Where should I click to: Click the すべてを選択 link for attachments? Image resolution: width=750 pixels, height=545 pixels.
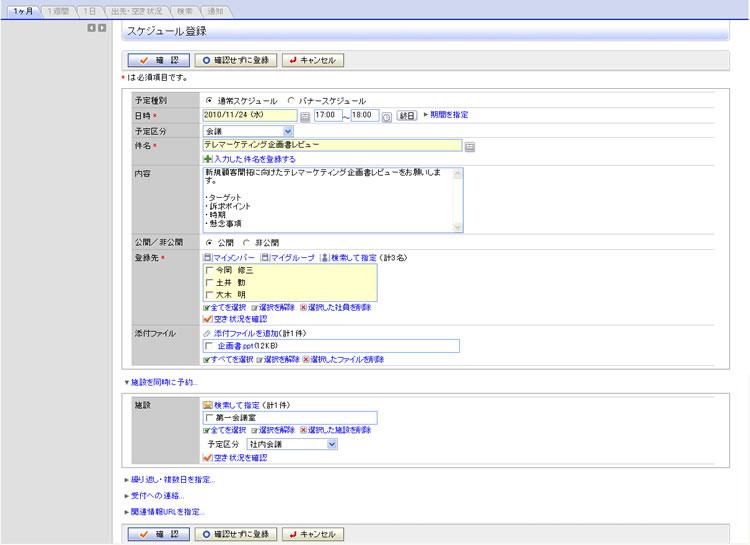(232, 359)
